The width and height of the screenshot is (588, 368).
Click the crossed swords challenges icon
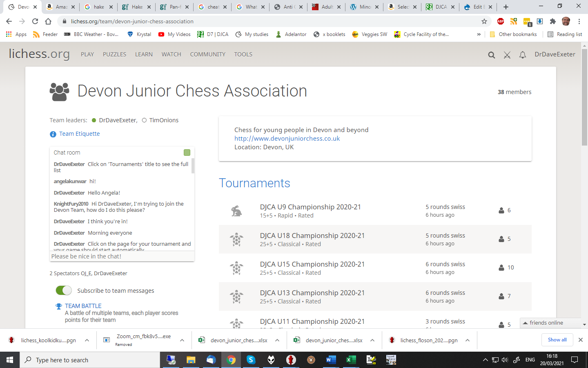click(507, 55)
